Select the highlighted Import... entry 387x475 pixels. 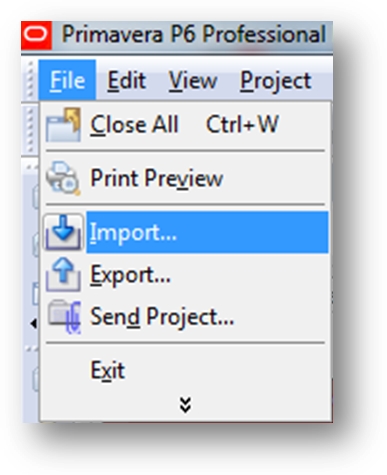click(186, 232)
